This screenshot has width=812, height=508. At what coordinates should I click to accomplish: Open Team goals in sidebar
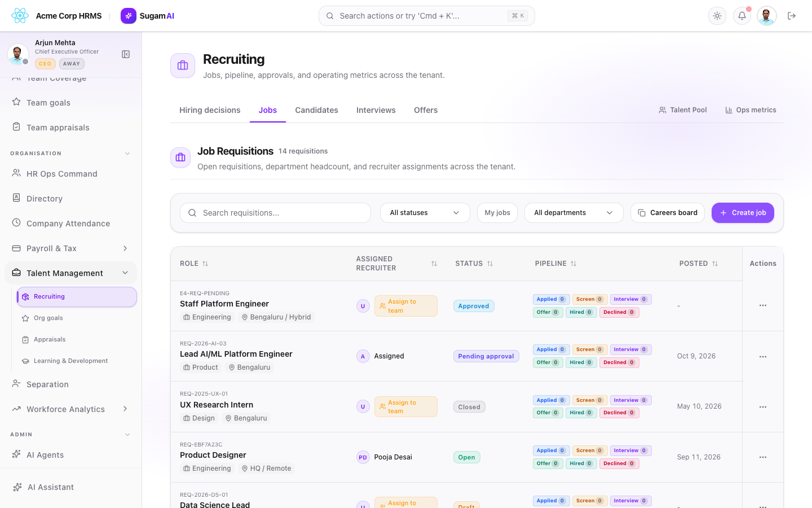[x=70, y=103]
